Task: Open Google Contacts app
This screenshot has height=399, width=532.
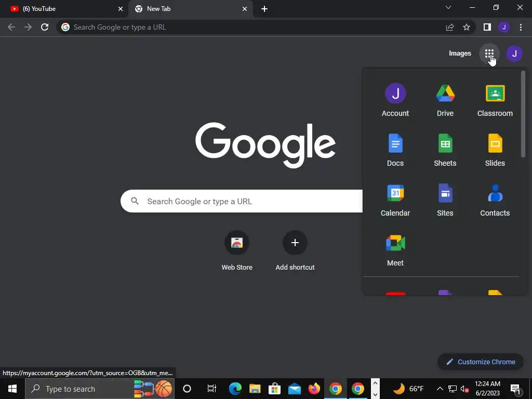Action: pyautogui.click(x=495, y=200)
